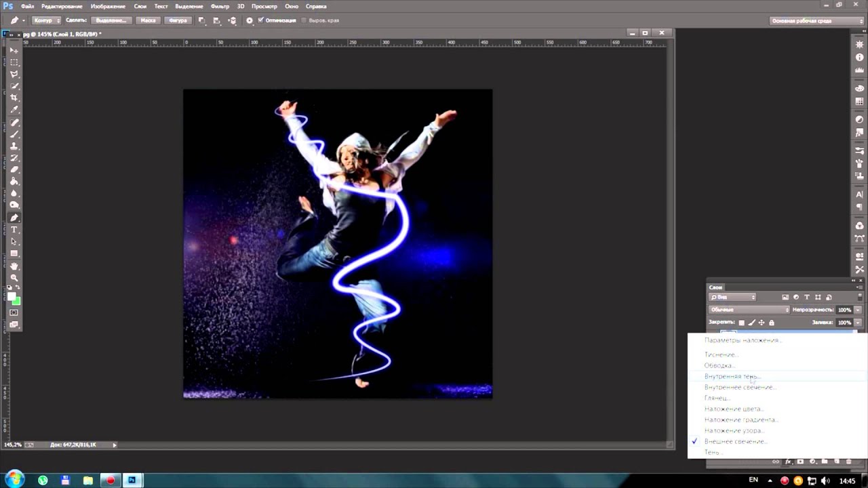Open the Непрозрачность slider dropdown arrow
This screenshot has width=868, height=488.
(858, 310)
